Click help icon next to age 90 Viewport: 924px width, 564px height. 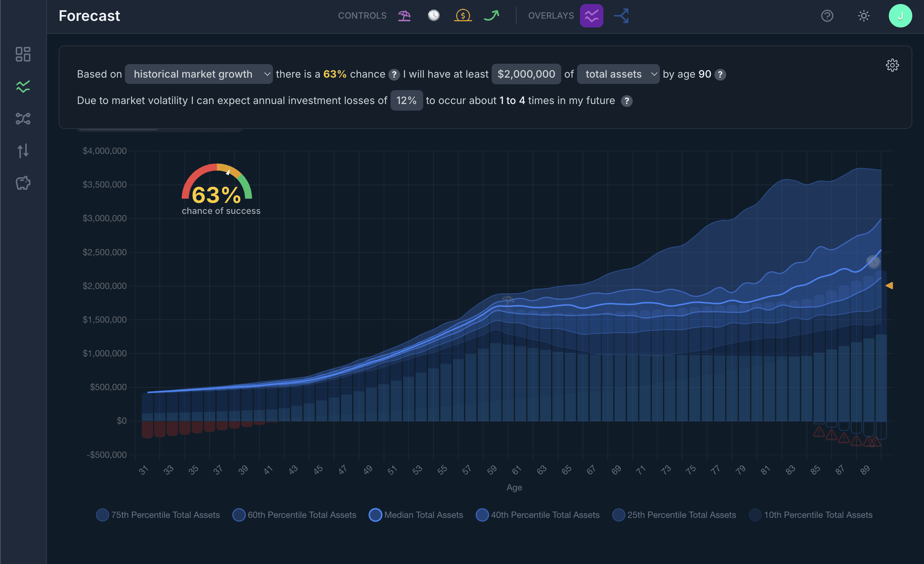click(720, 75)
